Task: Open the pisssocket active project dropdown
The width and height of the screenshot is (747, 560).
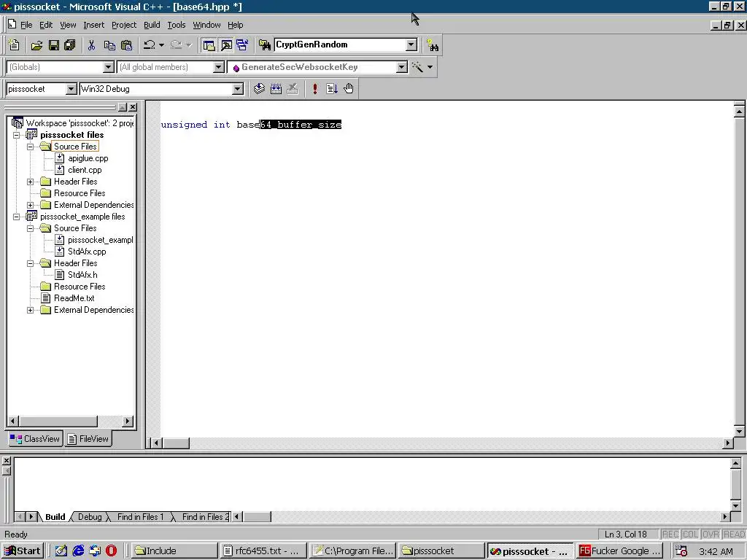Action: (71, 89)
